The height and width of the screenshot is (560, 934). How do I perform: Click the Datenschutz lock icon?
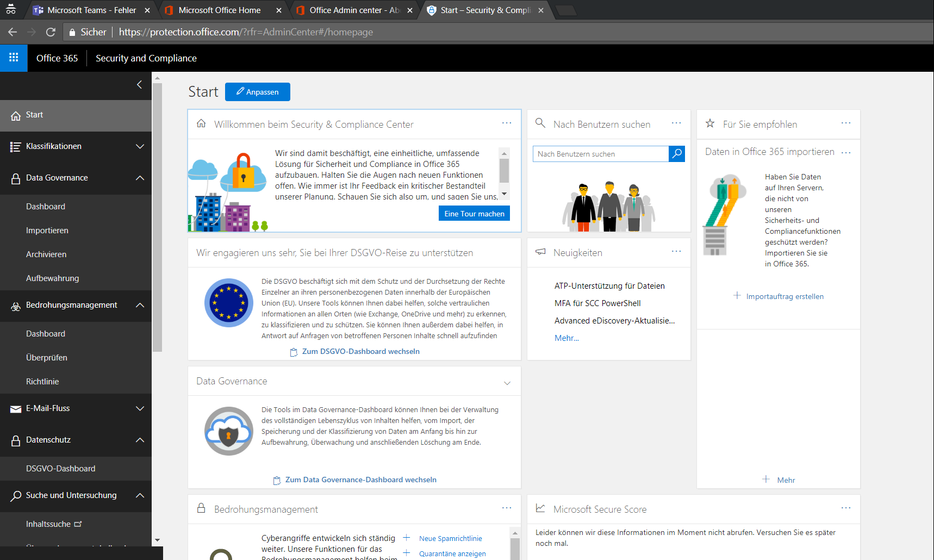[16, 440]
